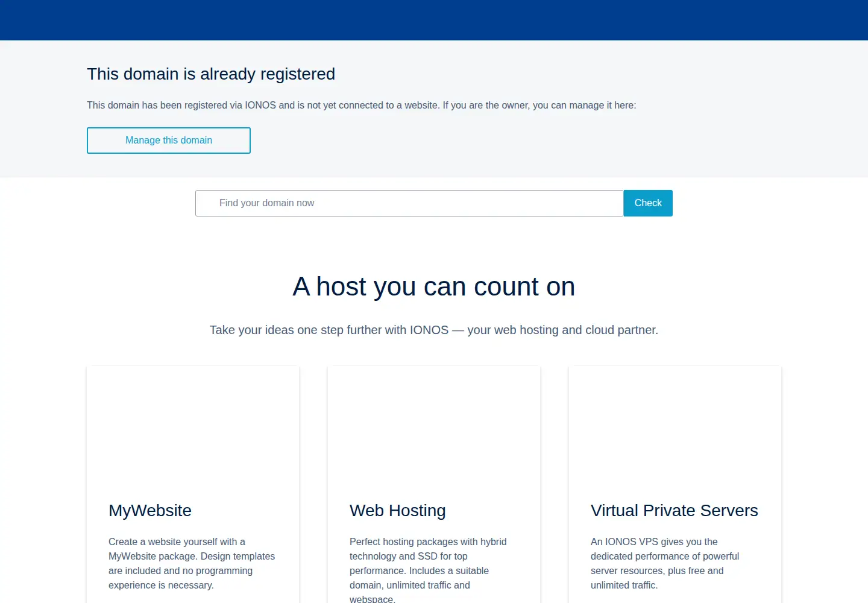Open the MyWebsite card title

150,511
